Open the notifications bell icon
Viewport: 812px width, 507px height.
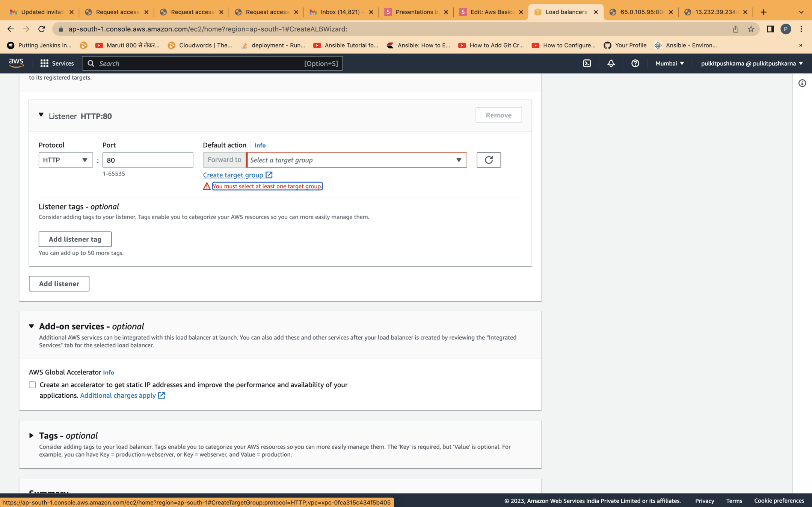click(611, 63)
